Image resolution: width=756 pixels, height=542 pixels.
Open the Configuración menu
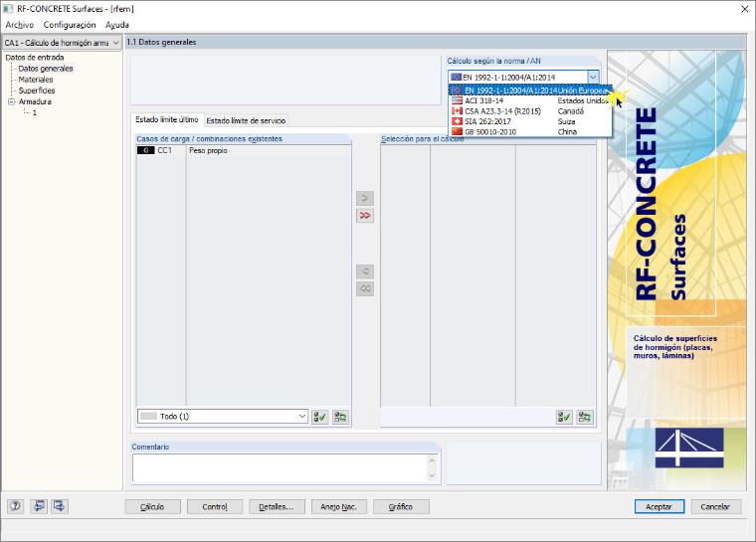click(x=70, y=25)
